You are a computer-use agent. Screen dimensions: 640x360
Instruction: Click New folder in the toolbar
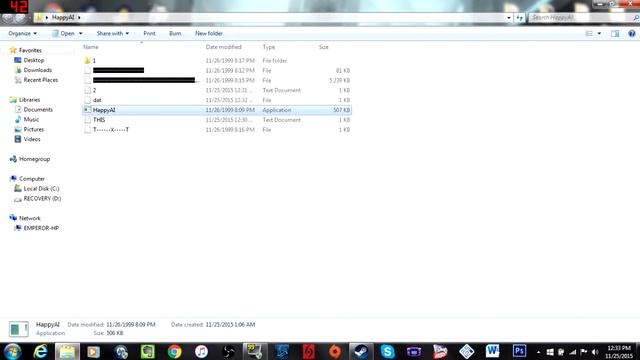click(209, 33)
